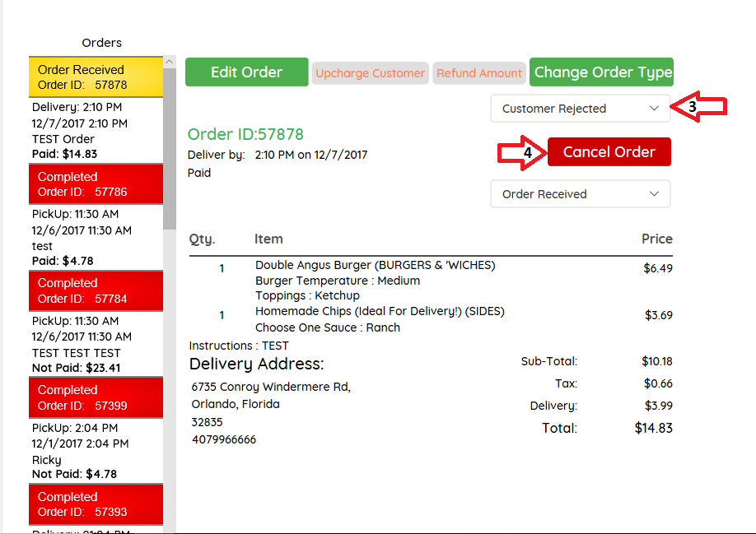The image size is (756, 534).
Task: Select yellow Order Received order 57878
Action: pyautogui.click(x=96, y=77)
